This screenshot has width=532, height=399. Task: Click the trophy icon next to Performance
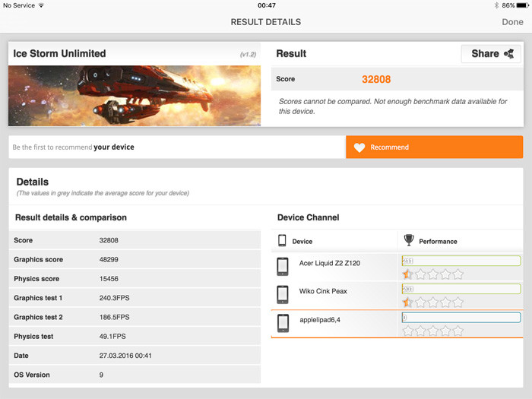(409, 241)
